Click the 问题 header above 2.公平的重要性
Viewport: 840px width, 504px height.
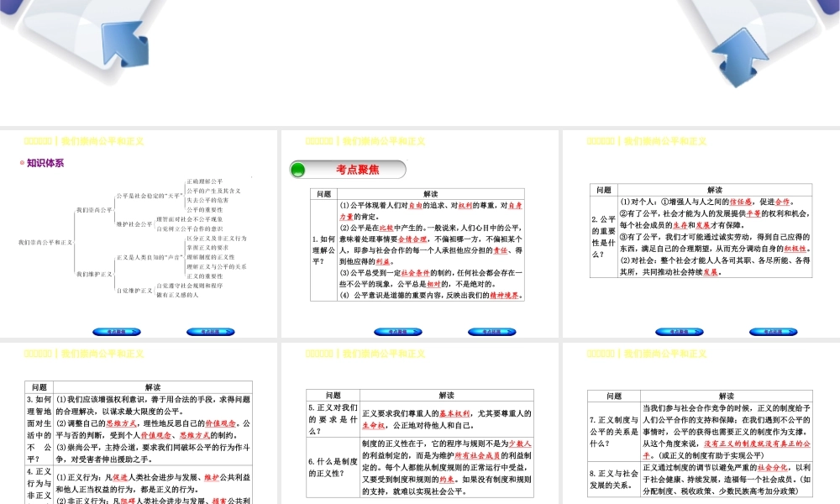pos(604,190)
